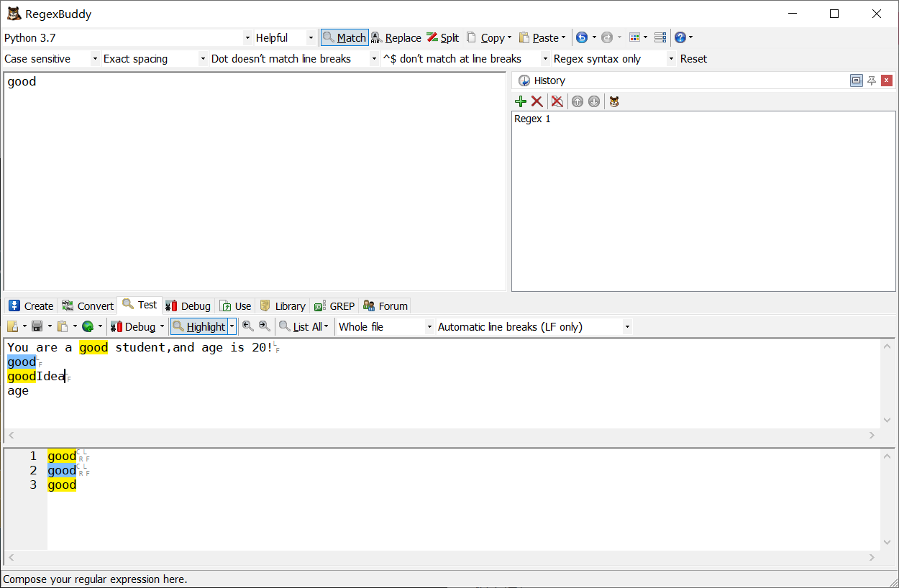Click the green globe URL icon
Image resolution: width=899 pixels, height=588 pixels.
(x=88, y=326)
